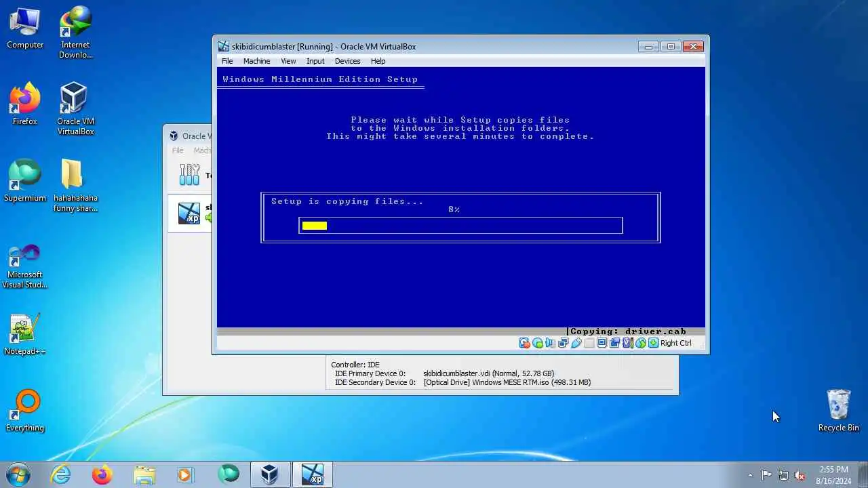Screen dimensions: 868x488
Task: Click the Windows Start button
Action: (x=18, y=474)
